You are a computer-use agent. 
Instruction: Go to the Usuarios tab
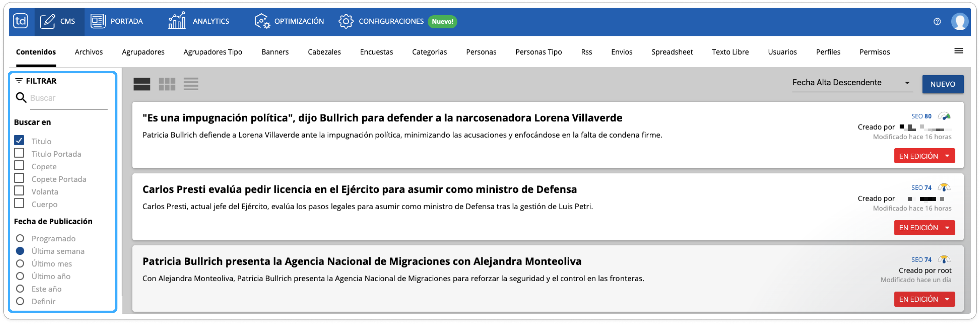(x=782, y=52)
